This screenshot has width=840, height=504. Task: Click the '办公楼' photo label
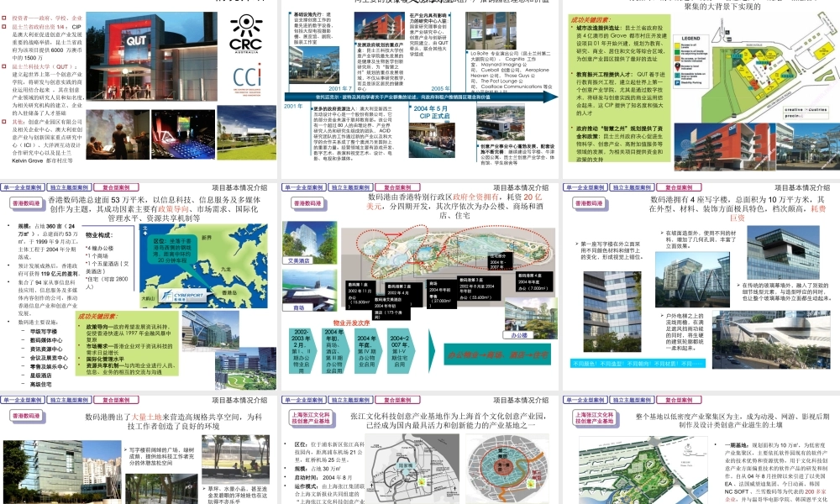pyautogui.click(x=518, y=335)
